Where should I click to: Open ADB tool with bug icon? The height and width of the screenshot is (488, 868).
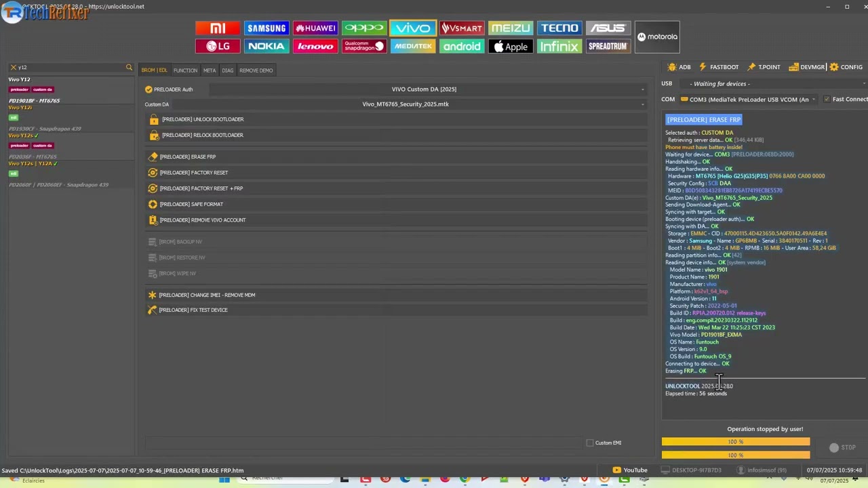(x=679, y=67)
